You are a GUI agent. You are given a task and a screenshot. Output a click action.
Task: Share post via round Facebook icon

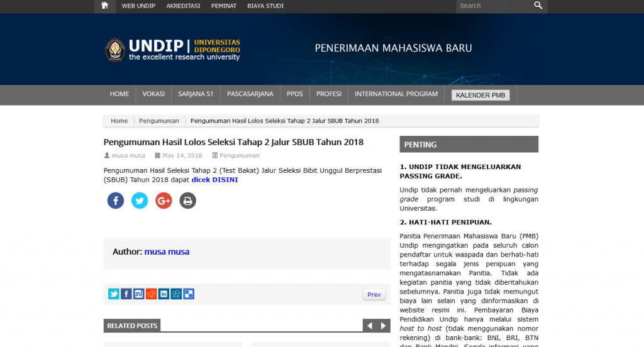click(x=116, y=201)
